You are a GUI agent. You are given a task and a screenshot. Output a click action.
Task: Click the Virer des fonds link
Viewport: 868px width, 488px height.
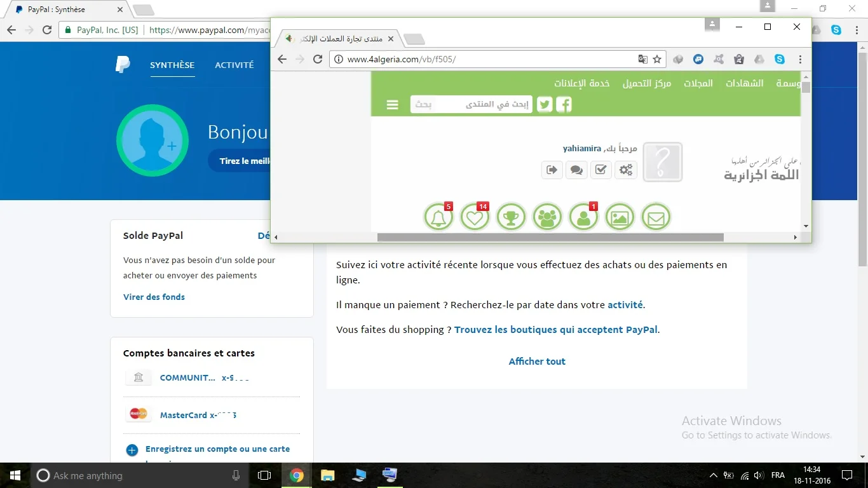pos(154,297)
